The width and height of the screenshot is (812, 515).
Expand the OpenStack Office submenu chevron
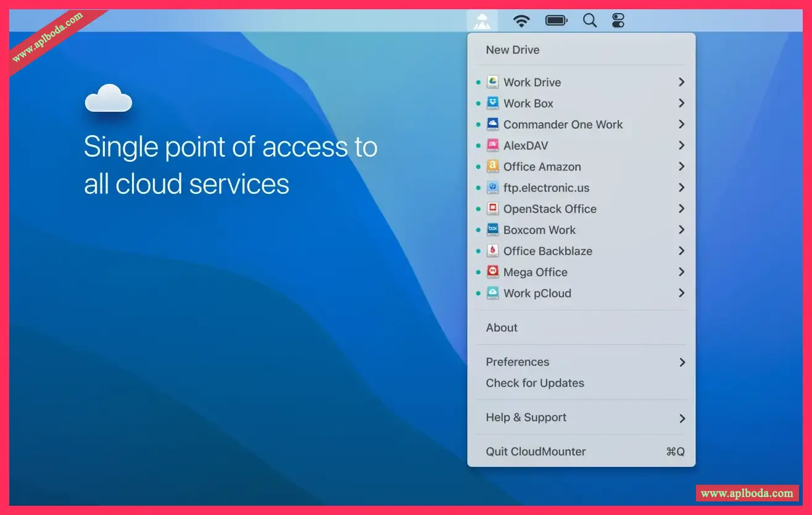coord(682,209)
